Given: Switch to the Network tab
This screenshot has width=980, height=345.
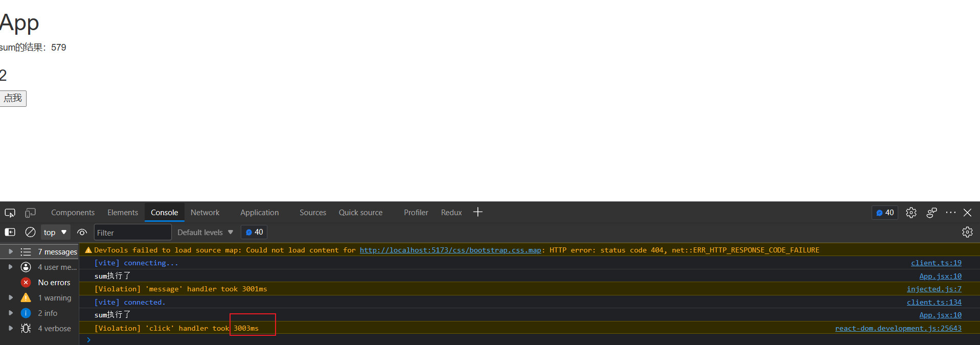Looking at the screenshot, I should pos(204,213).
